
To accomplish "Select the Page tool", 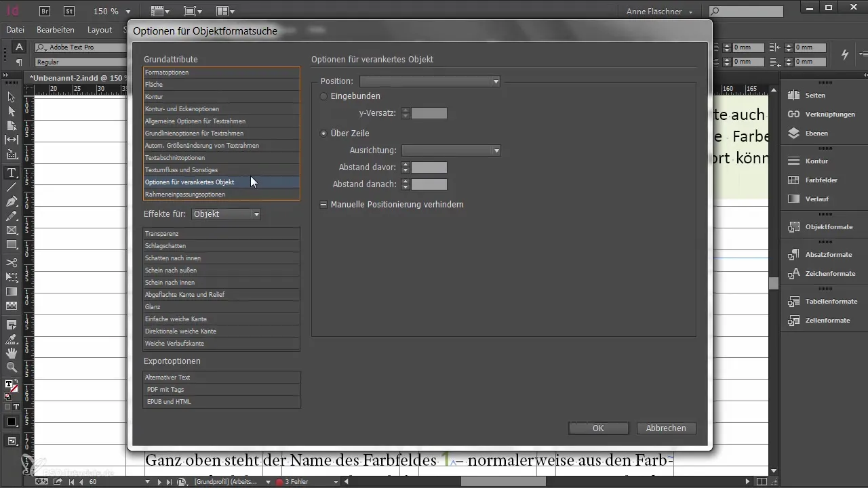I will 12,125.
